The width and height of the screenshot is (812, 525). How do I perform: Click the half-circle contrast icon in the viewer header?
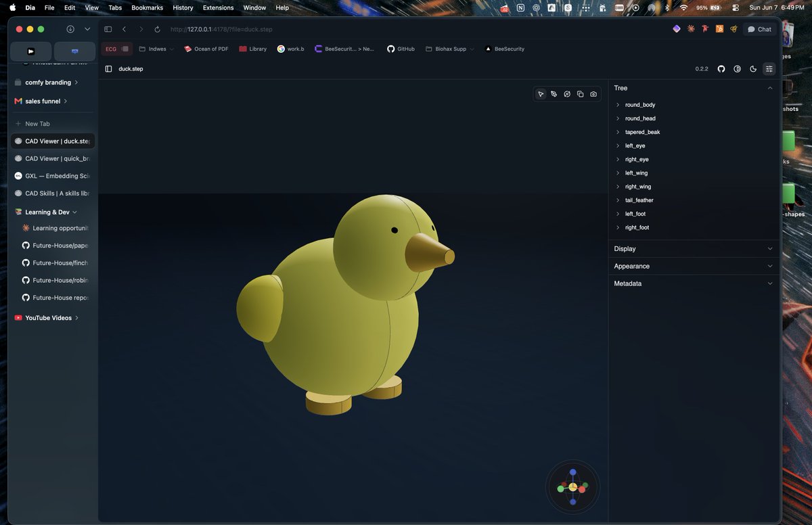[x=738, y=69]
